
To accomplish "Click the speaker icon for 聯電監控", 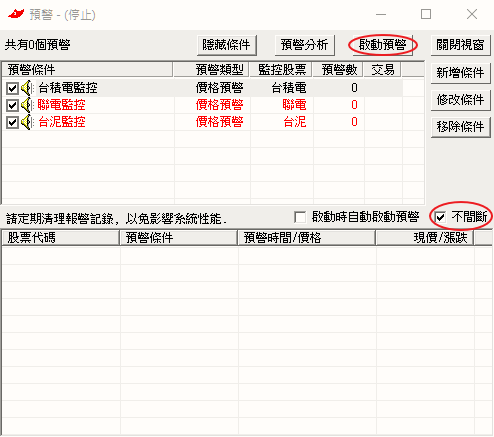I will tap(27, 105).
